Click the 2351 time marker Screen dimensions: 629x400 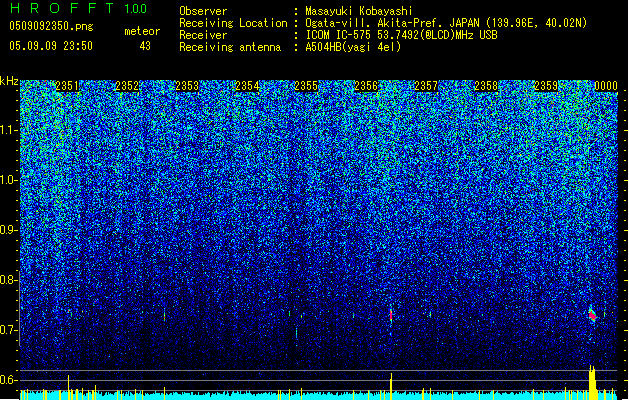tap(67, 86)
